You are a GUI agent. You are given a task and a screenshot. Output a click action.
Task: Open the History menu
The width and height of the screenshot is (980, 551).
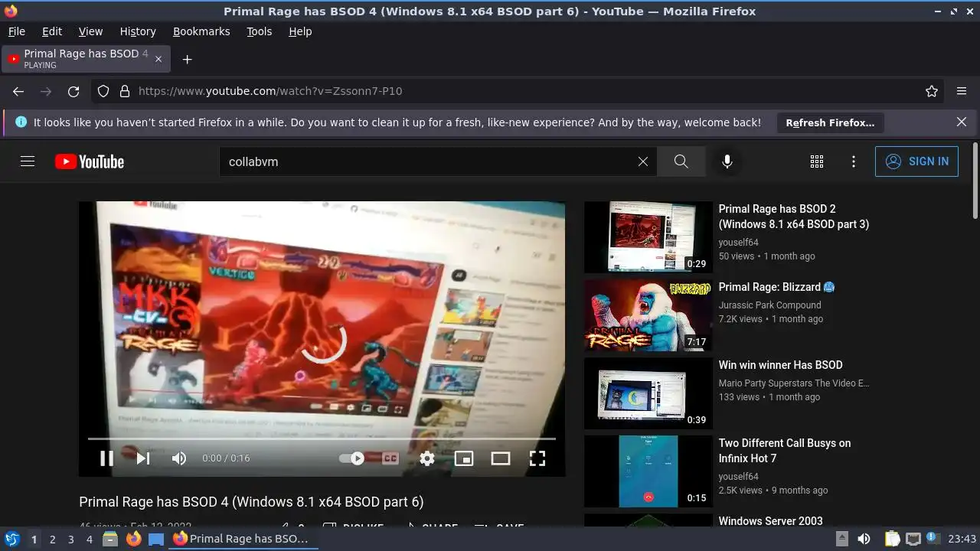pos(138,31)
